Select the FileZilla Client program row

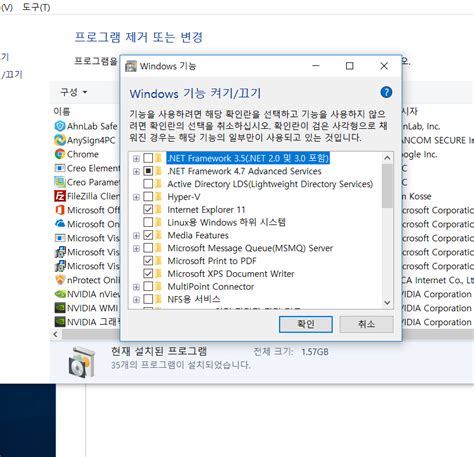click(87, 196)
